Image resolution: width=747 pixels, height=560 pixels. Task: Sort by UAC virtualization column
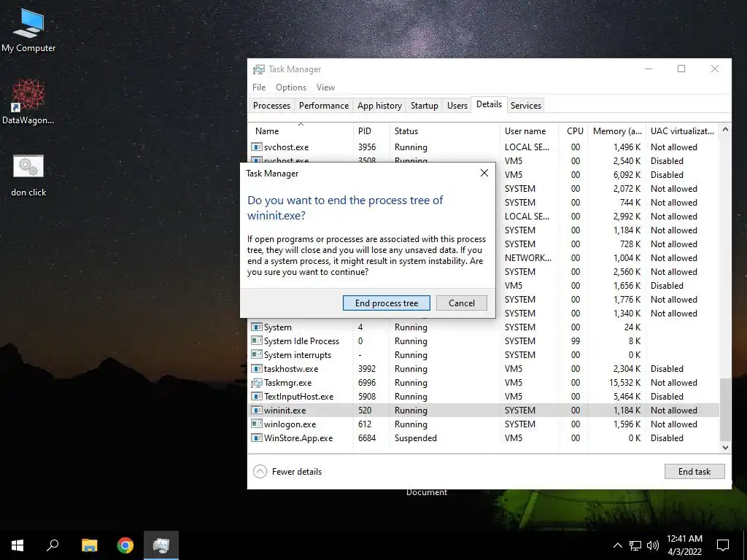pos(682,131)
